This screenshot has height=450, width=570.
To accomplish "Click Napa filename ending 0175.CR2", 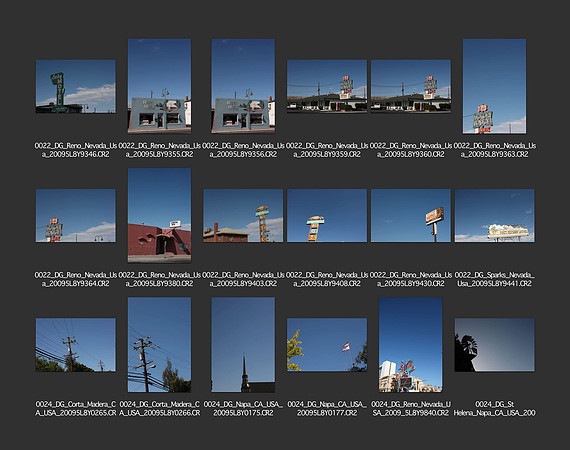I will [x=243, y=409].
